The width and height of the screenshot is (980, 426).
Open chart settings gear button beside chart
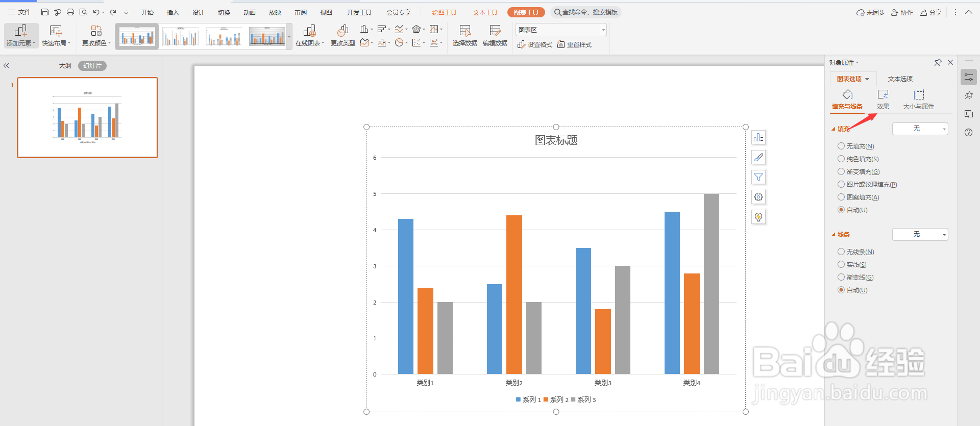758,197
